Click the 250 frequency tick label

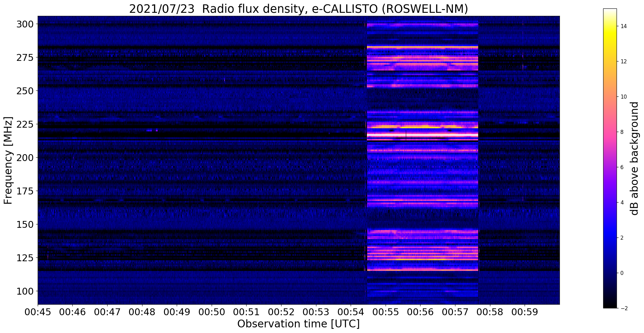[x=25, y=91]
